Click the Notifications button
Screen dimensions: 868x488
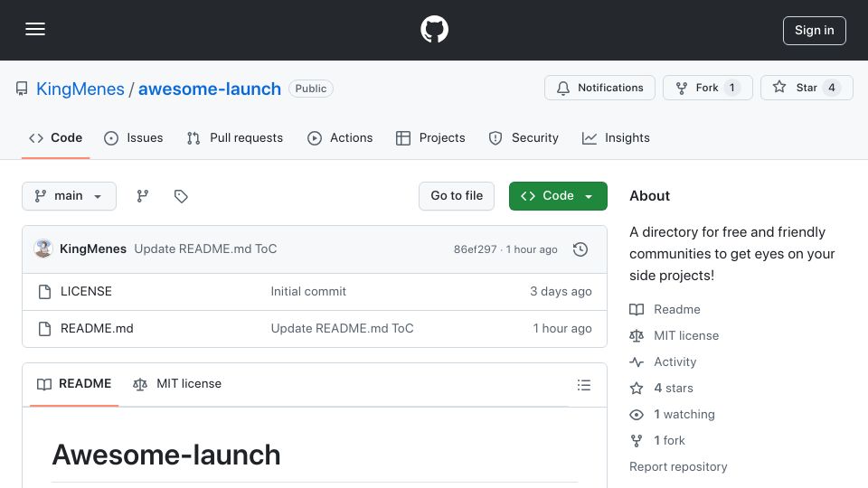tap(599, 88)
